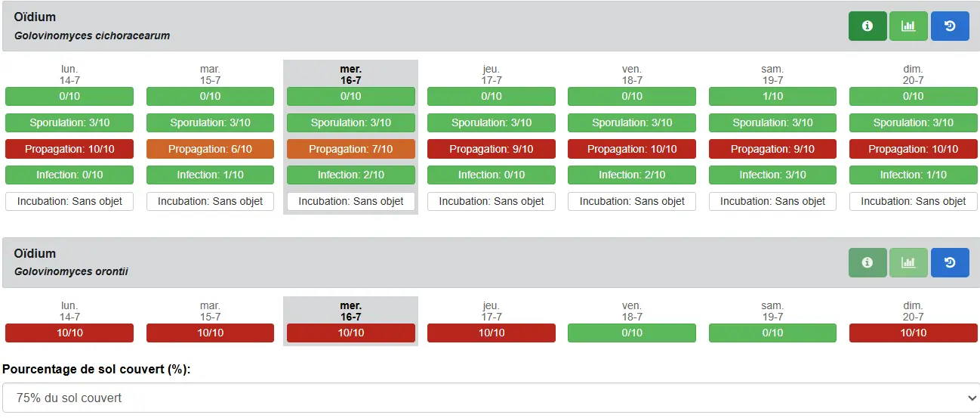The width and height of the screenshot is (980, 418).
Task: Click orontii 10/10 score for lun. 14-7
Action: click(69, 333)
